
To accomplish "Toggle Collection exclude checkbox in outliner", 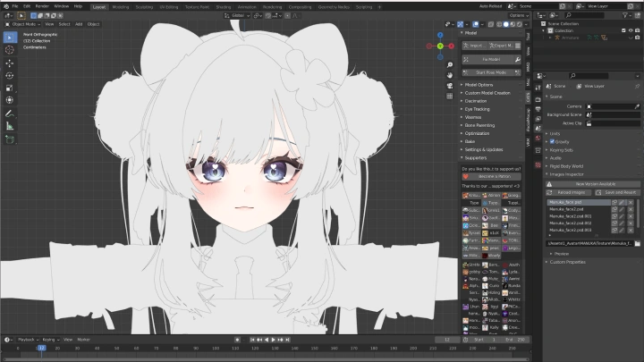I will click(624, 30).
